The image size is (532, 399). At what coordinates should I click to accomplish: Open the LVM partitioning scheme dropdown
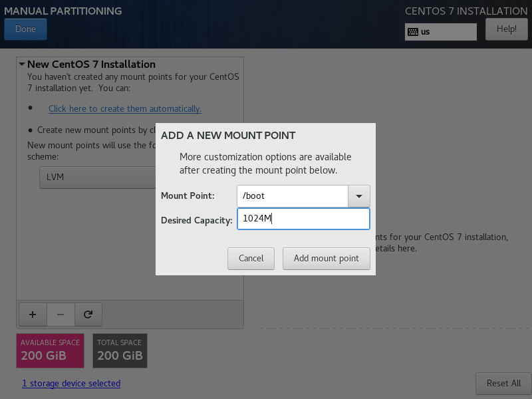pos(96,178)
